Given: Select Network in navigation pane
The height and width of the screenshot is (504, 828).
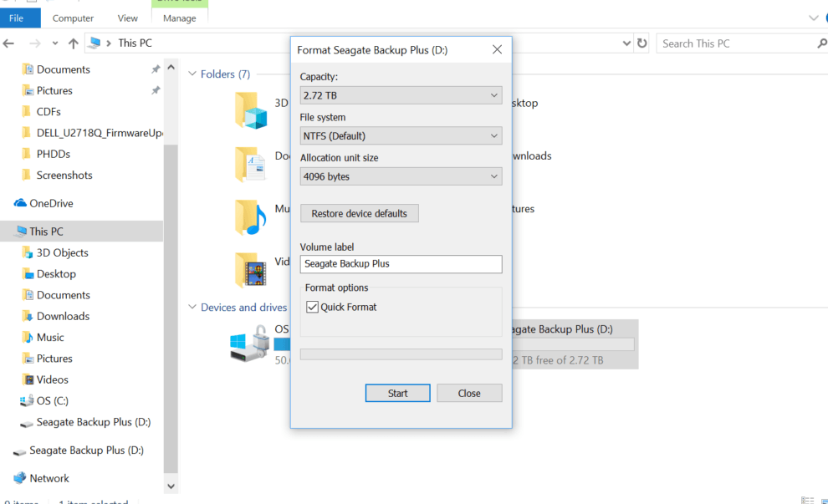Looking at the screenshot, I should [x=49, y=478].
